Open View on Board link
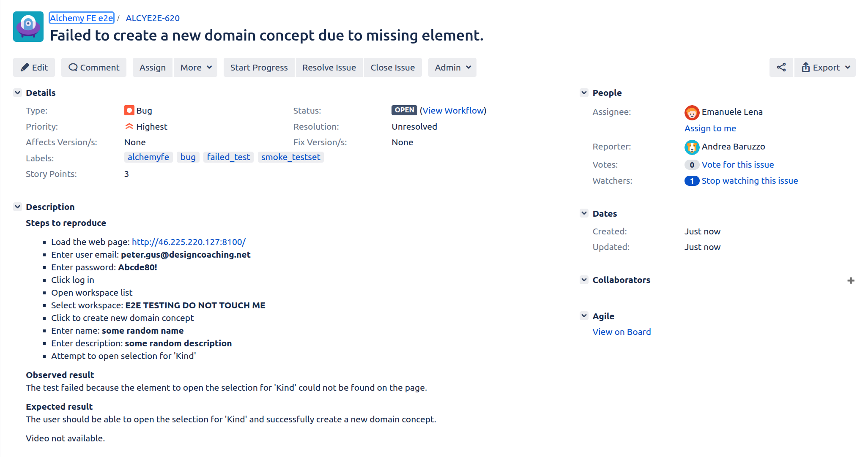The height and width of the screenshot is (457, 868). click(622, 332)
